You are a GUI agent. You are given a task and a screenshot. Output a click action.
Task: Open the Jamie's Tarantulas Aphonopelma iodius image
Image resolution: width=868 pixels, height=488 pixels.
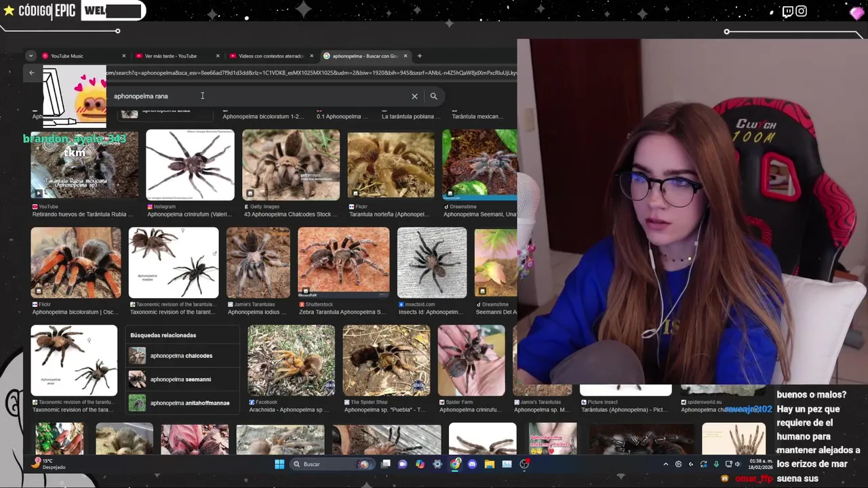pos(258,263)
